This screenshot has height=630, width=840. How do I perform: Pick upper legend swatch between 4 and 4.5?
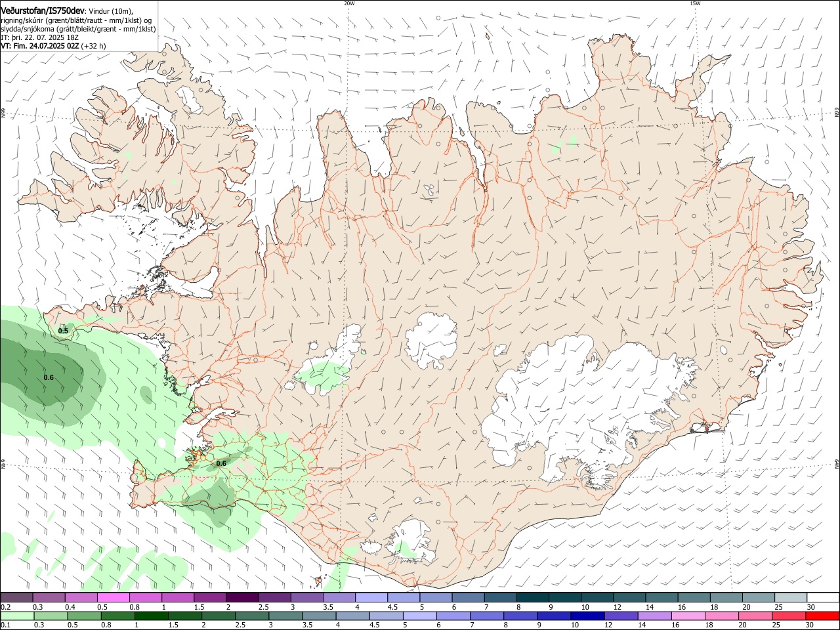click(371, 598)
